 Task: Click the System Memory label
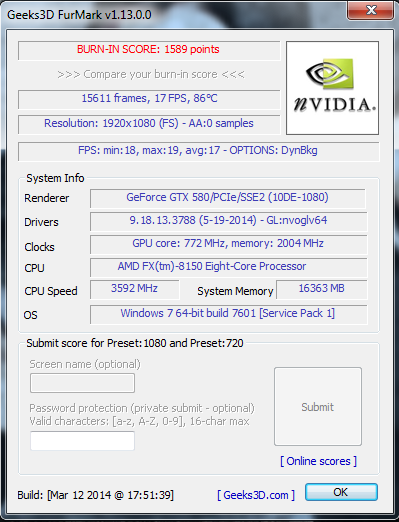tap(235, 291)
